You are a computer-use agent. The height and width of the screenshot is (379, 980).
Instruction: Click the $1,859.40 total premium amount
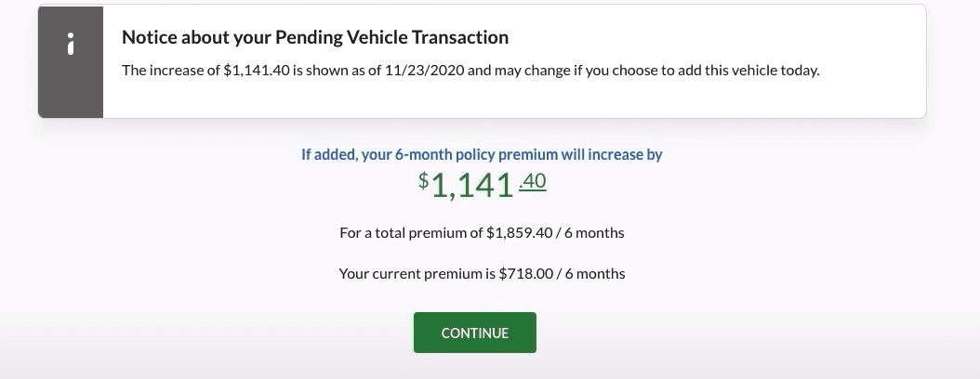tap(520, 233)
